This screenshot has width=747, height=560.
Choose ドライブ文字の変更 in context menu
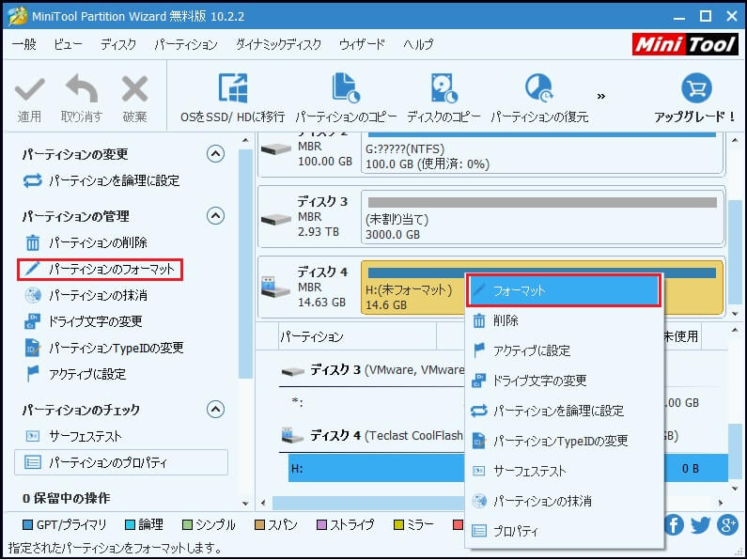564,381
